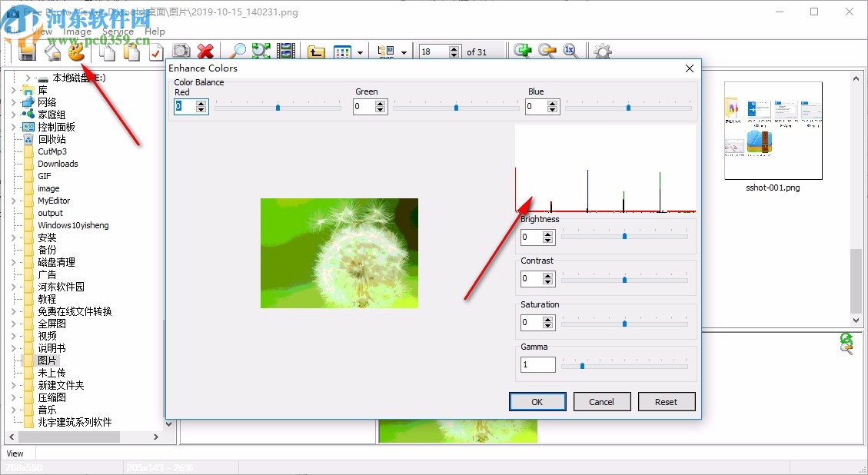Click the Save floppy disk toolbar icon
The width and height of the screenshot is (868, 475).
[x=27, y=51]
